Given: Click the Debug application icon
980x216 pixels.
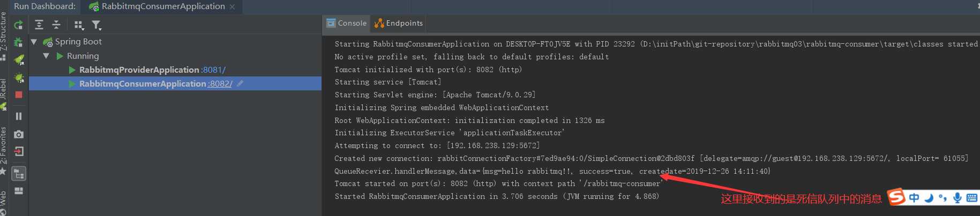Looking at the screenshot, I should point(18,42).
